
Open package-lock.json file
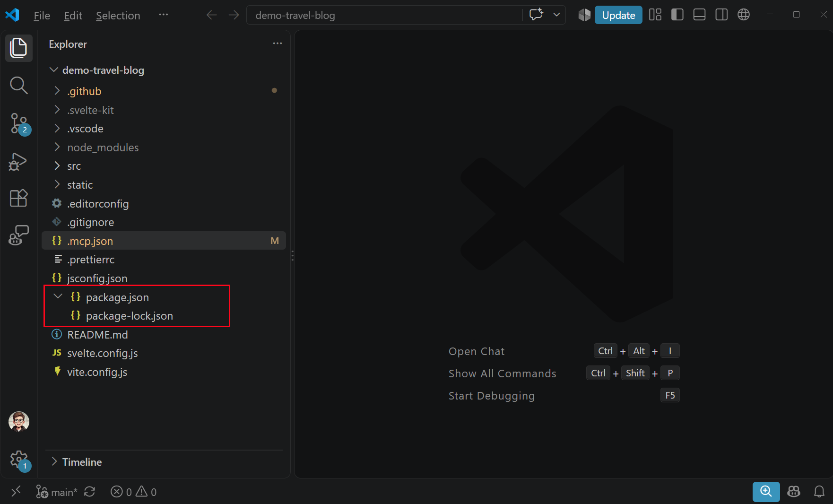pos(164,316)
